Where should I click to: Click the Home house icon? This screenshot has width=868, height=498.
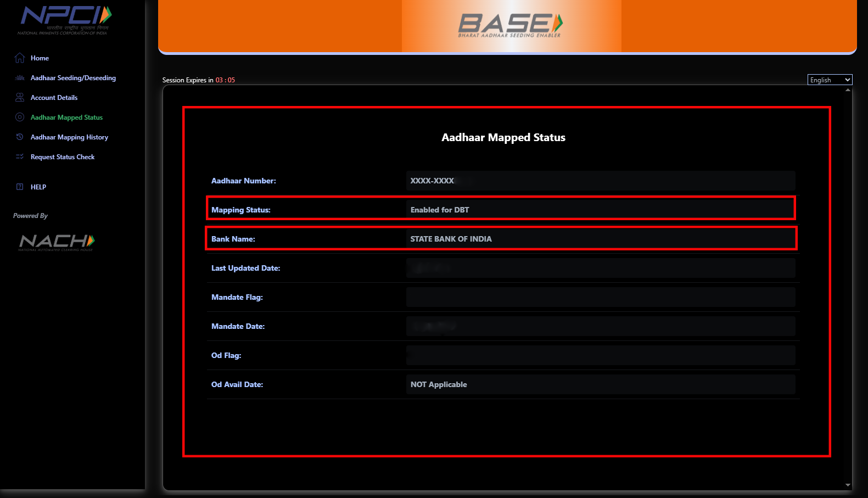pos(20,58)
